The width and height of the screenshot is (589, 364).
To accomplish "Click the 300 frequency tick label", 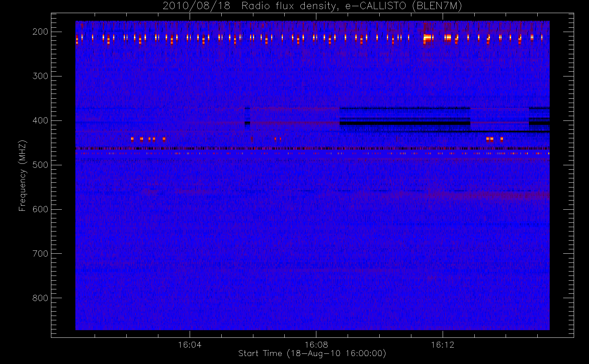I will coord(40,76).
